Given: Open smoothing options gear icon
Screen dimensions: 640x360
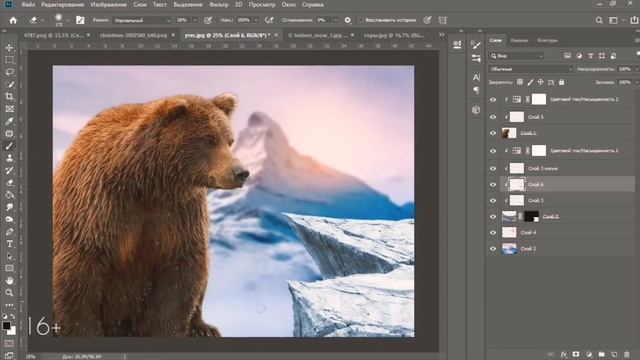Looking at the screenshot, I should [348, 20].
